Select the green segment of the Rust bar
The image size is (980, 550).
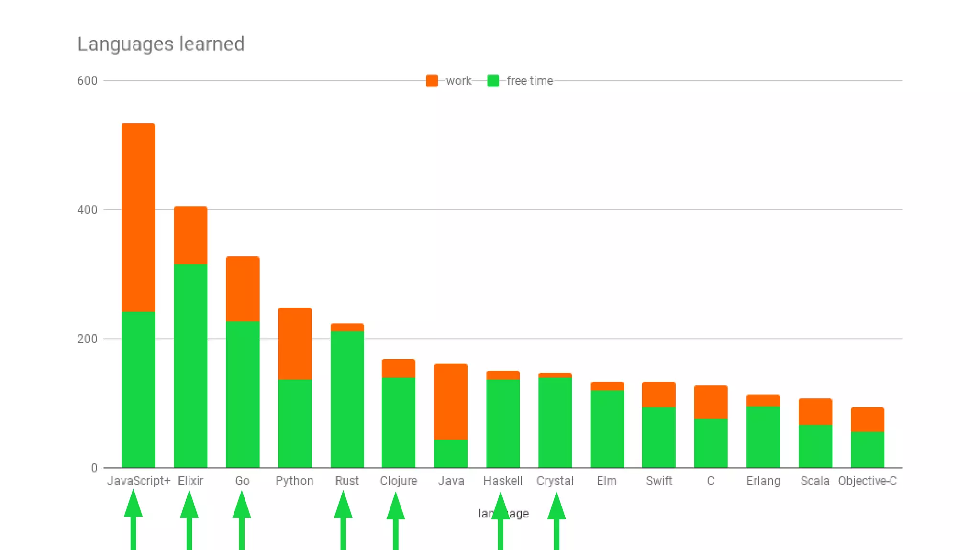tap(347, 399)
